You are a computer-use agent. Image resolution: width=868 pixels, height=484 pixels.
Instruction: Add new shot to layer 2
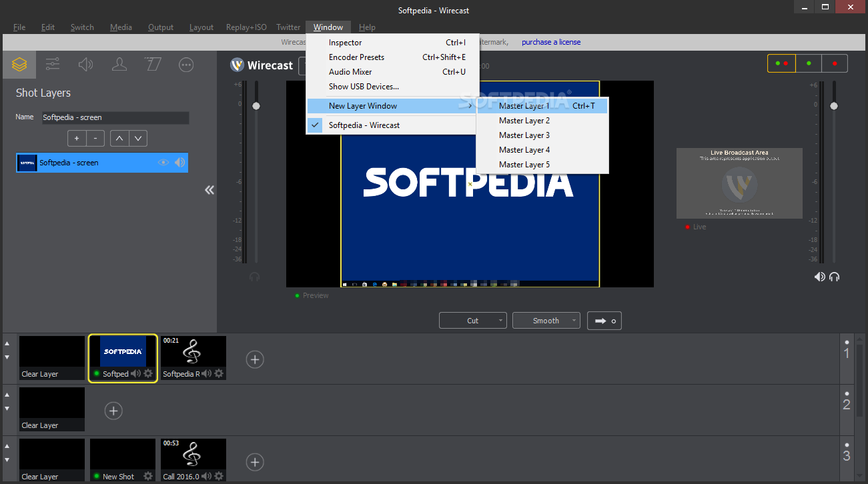point(113,411)
